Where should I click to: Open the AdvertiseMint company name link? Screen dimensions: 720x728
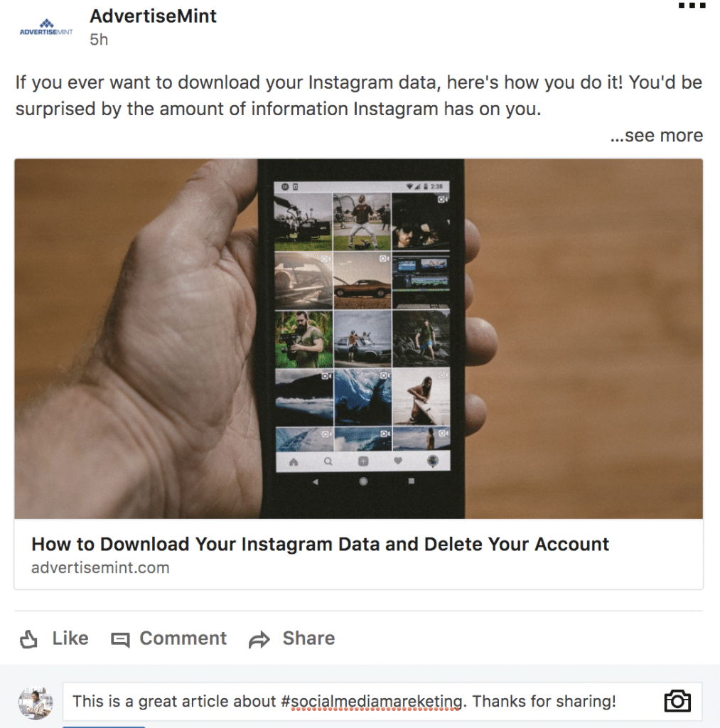click(153, 16)
